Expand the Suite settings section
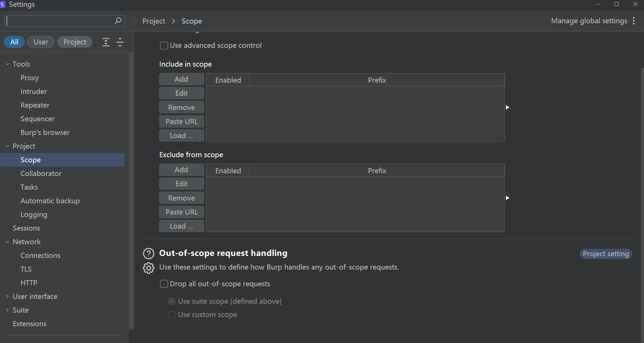 8,310
